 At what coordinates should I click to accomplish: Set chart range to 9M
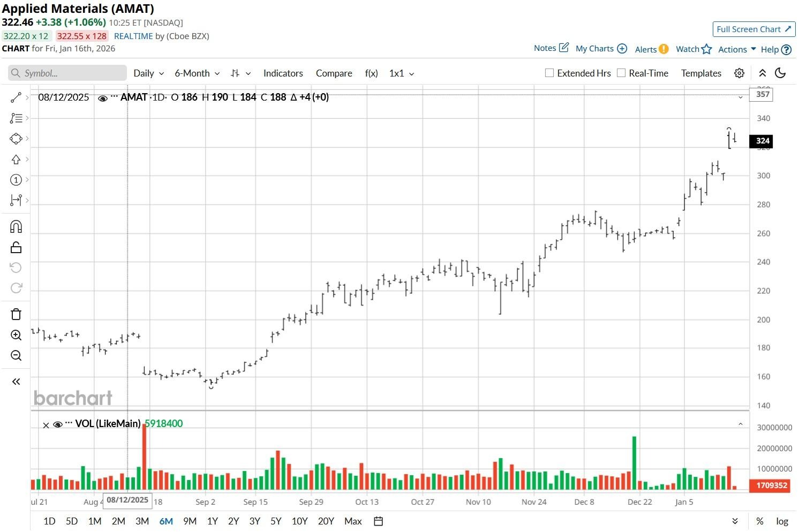coord(190,521)
